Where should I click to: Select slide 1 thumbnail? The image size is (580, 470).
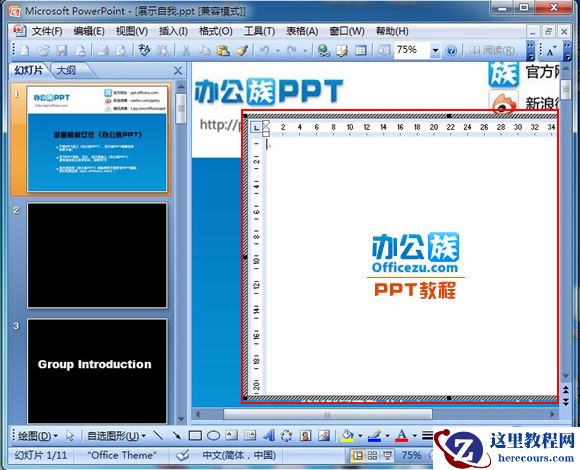pos(97,139)
